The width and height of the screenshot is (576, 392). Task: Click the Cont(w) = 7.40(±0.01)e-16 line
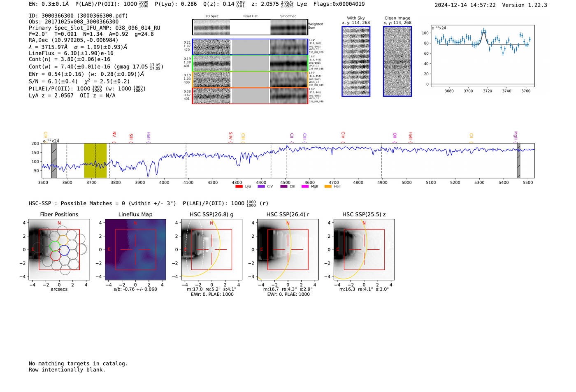96,66
